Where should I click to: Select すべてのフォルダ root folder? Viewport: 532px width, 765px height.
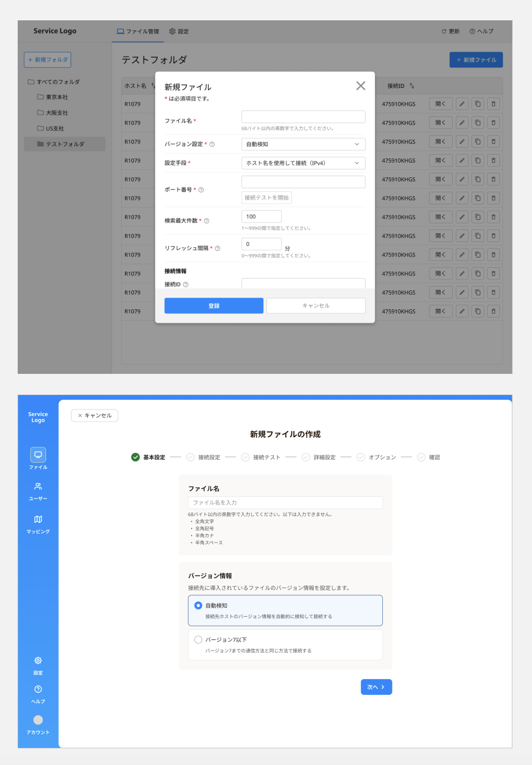tap(54, 82)
